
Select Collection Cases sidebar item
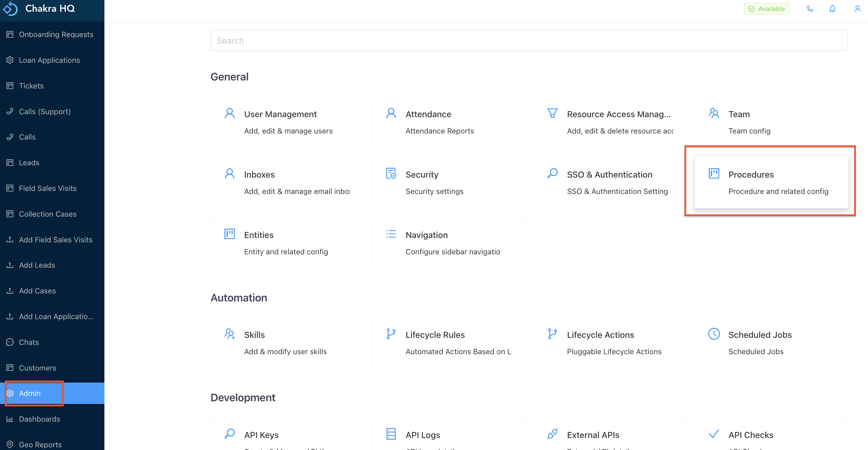pyautogui.click(x=47, y=214)
